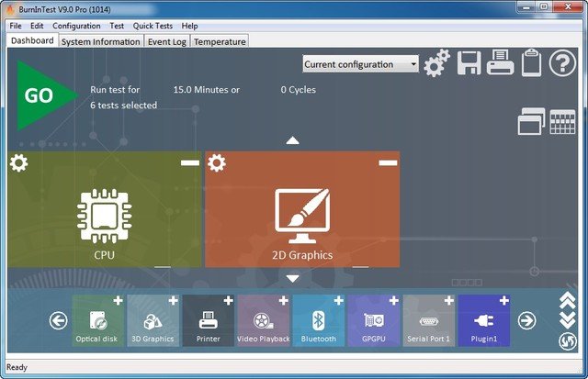
Task: Switch to the Dashboard tab
Action: point(32,40)
